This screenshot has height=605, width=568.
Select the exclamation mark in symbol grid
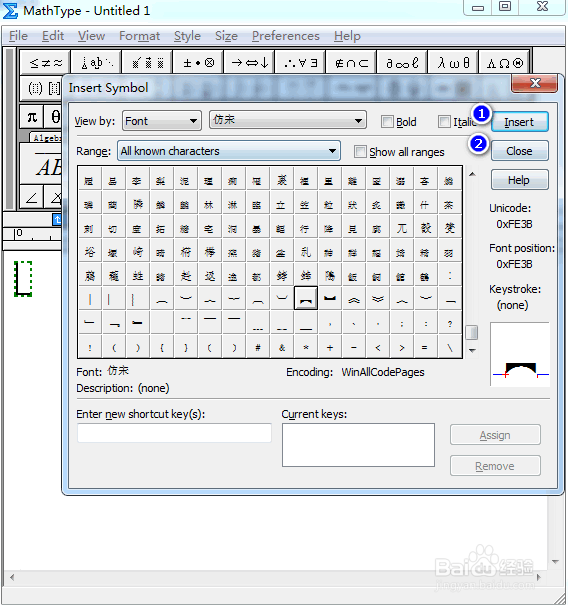point(90,348)
